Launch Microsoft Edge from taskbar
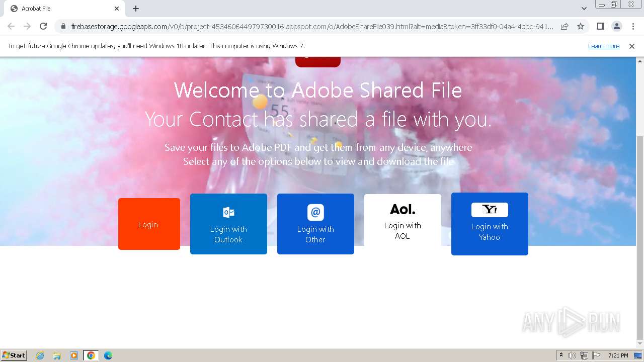The image size is (644, 362). (108, 355)
